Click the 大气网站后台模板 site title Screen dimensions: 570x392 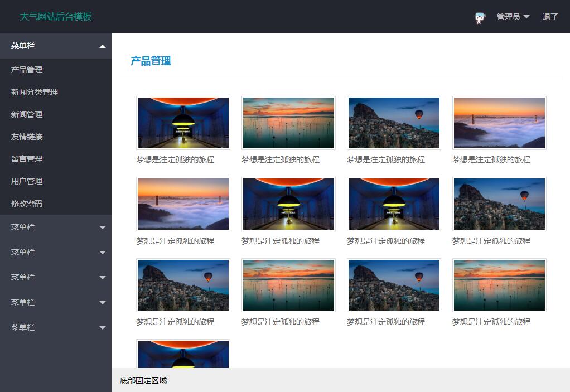[x=56, y=17]
